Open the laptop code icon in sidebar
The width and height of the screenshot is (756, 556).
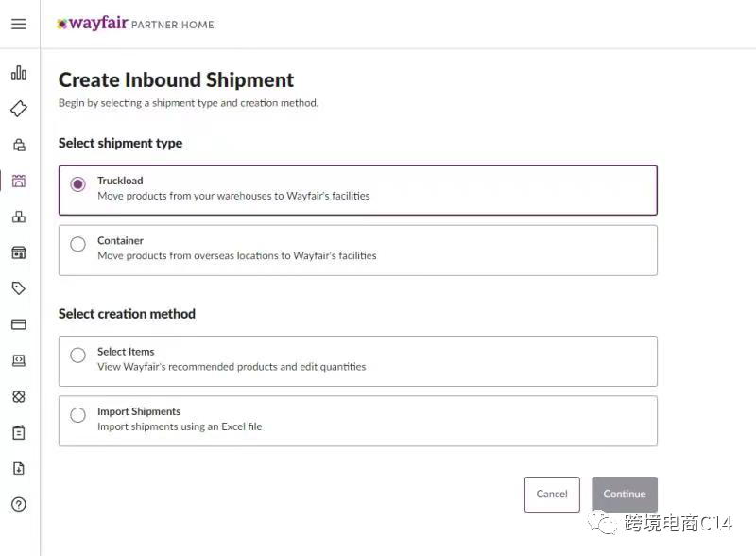19,360
